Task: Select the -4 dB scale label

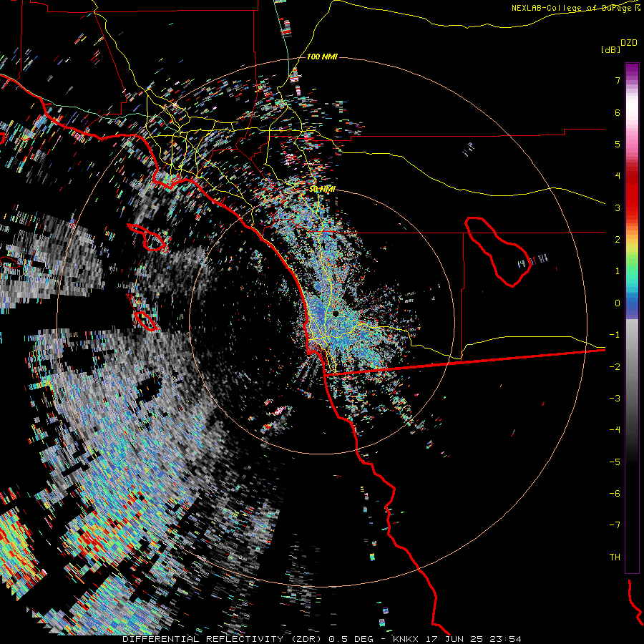Action: click(x=615, y=430)
